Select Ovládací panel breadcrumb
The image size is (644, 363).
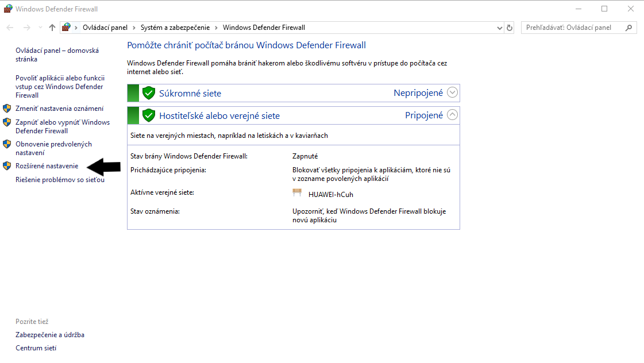[105, 28]
